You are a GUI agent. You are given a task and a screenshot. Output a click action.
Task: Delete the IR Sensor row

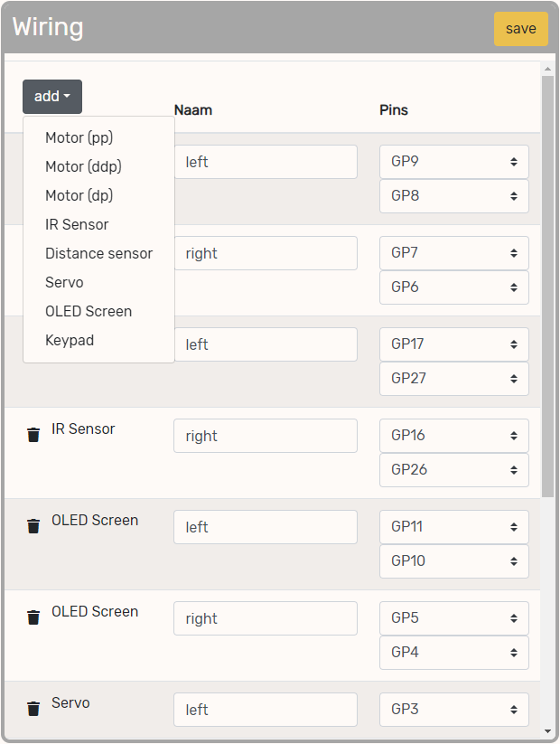coord(33,435)
